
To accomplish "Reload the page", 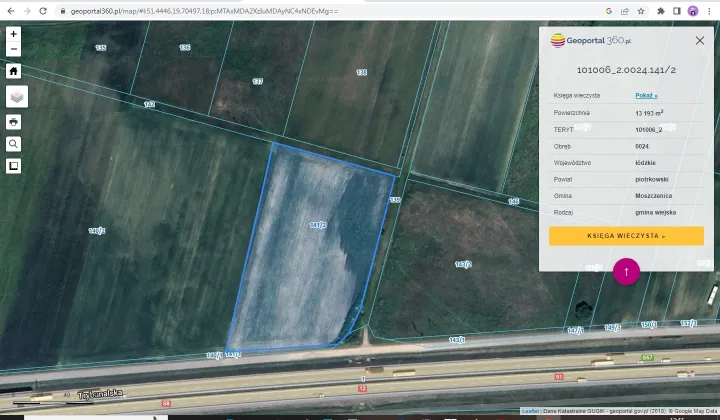I will tap(43, 10).
